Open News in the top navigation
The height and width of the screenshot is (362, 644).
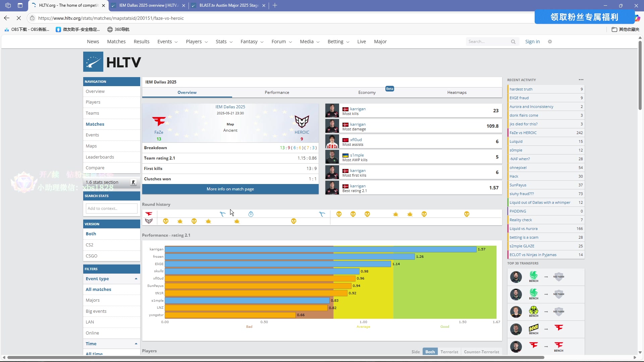[93, 42]
